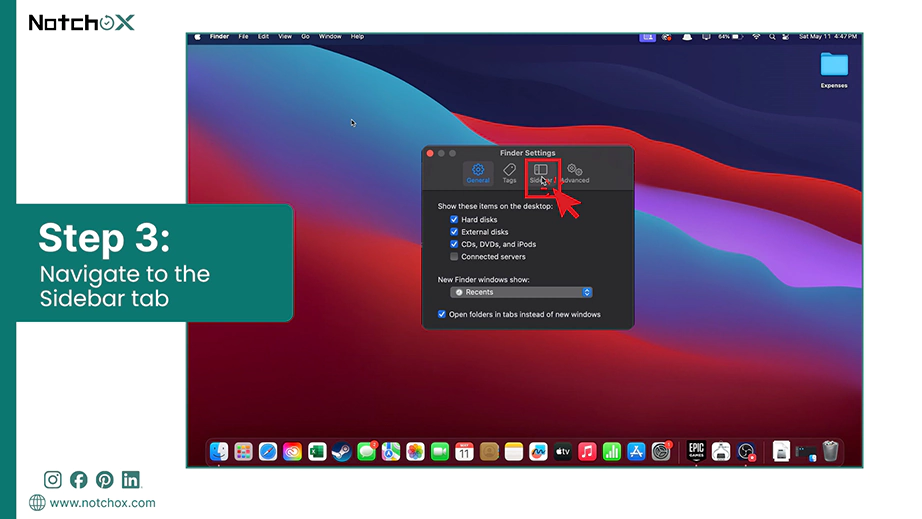Open Spotlight search in menu bar

[771, 36]
